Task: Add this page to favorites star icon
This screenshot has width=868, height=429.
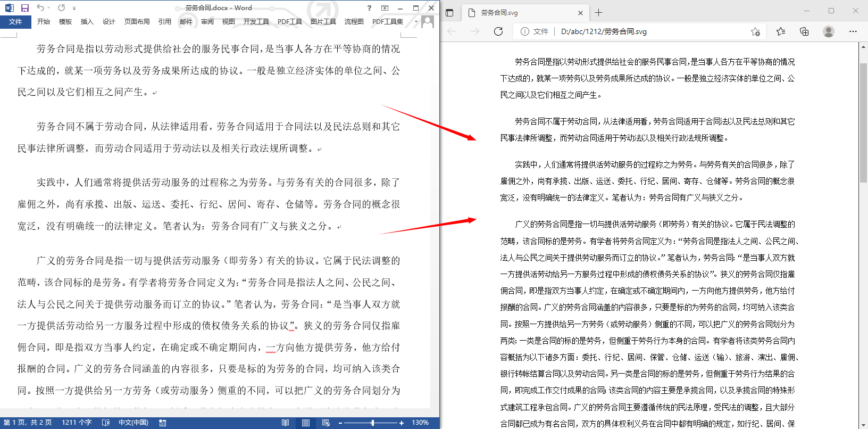Action: pyautogui.click(x=755, y=31)
